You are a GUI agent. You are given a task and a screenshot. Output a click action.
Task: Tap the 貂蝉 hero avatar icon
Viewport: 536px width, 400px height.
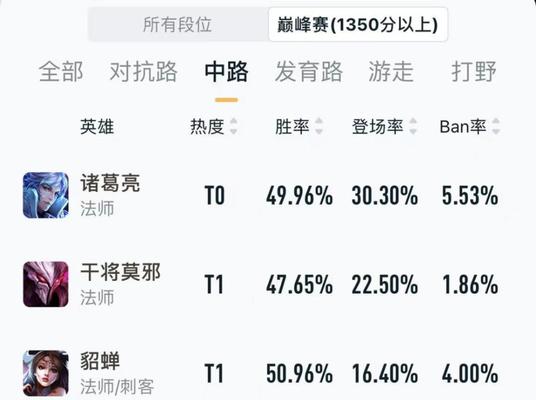[x=46, y=373]
